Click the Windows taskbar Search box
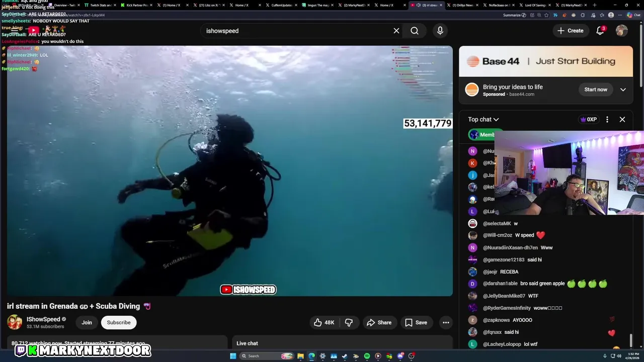This screenshot has width=644, height=362. [x=267, y=356]
